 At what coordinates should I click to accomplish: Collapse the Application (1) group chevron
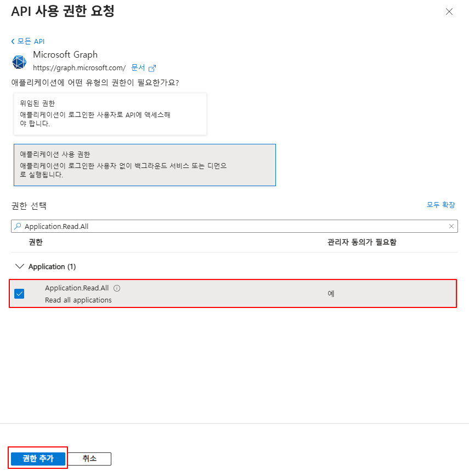20,266
